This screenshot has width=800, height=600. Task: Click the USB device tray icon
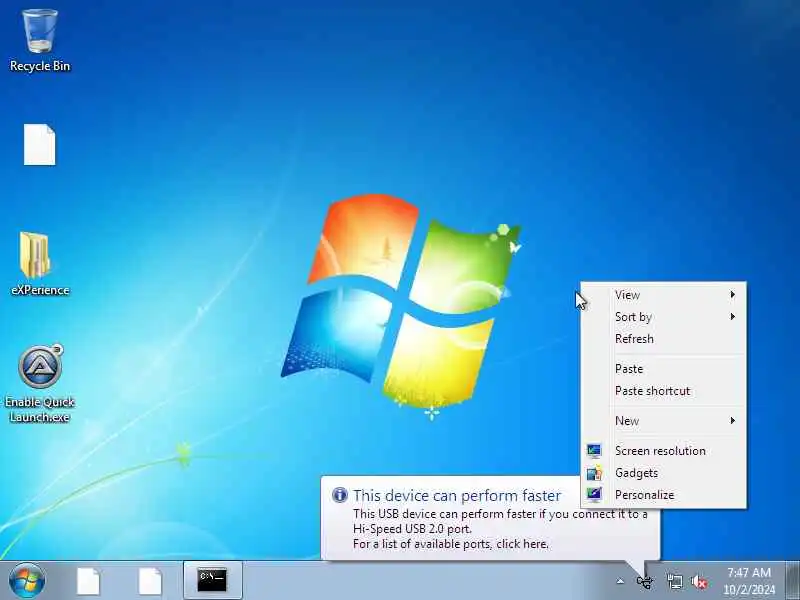644,581
